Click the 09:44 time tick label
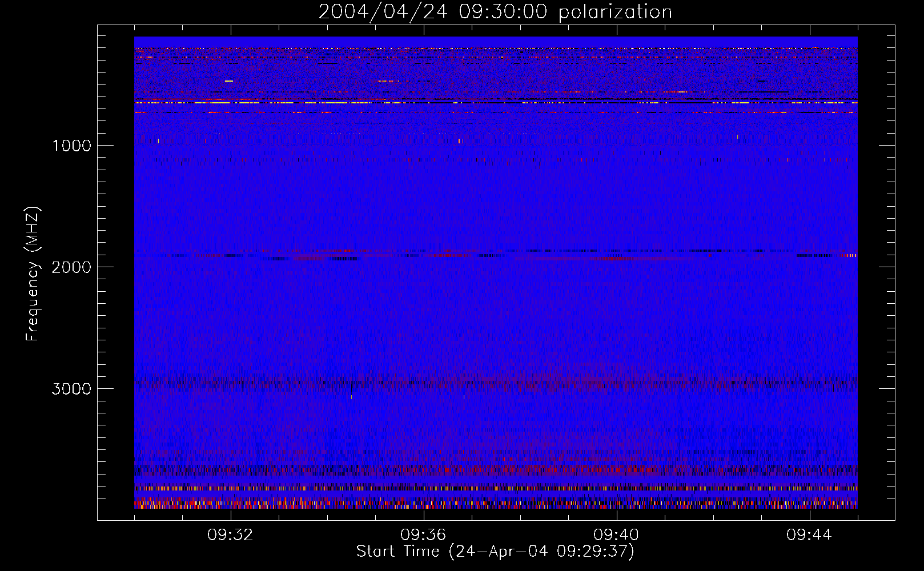924x571 pixels. (x=809, y=535)
